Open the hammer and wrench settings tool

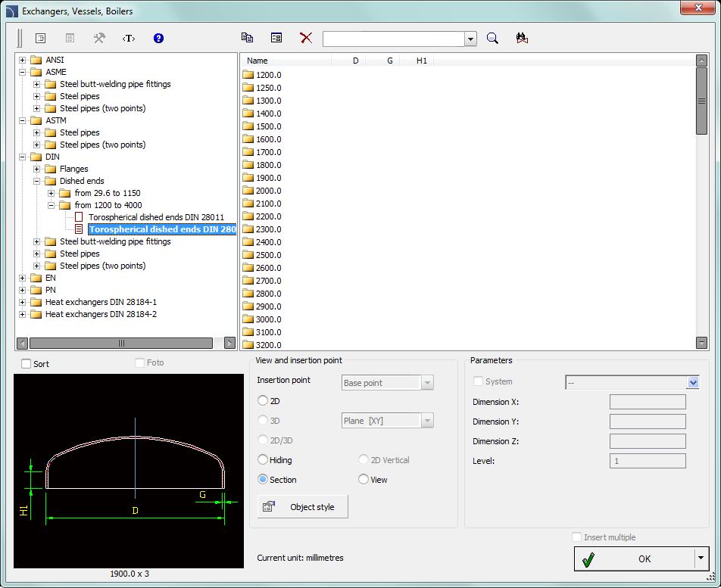tap(99, 38)
